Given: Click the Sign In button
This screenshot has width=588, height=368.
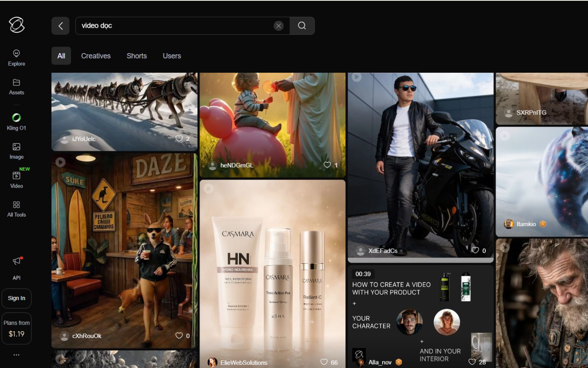Looking at the screenshot, I should [17, 298].
